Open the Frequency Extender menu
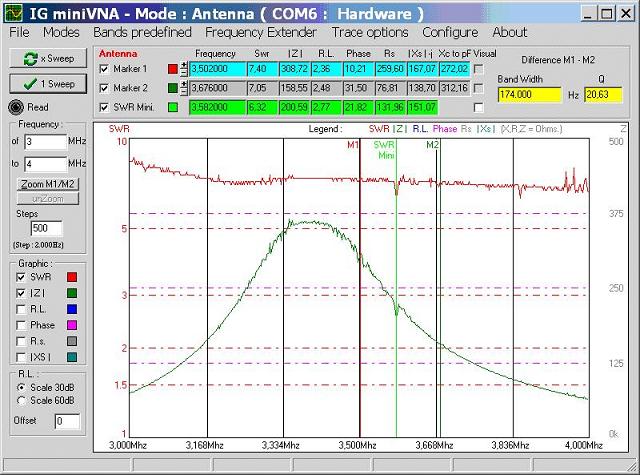This screenshot has width=640, height=475. pyautogui.click(x=261, y=32)
